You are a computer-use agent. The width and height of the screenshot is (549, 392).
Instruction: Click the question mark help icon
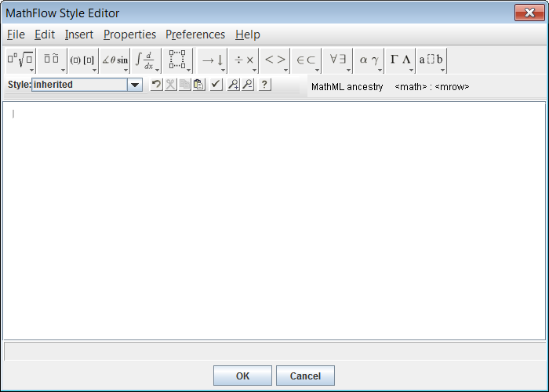(264, 85)
